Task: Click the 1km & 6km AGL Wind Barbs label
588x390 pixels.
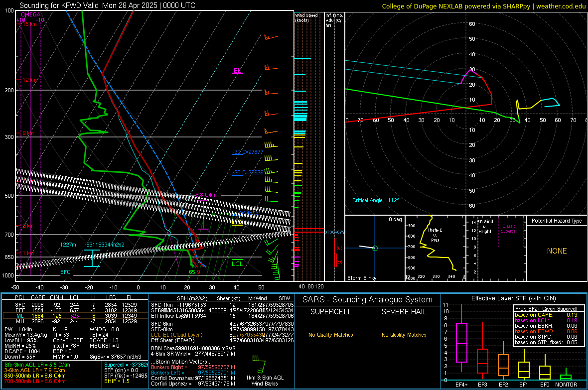Action: pos(265,381)
